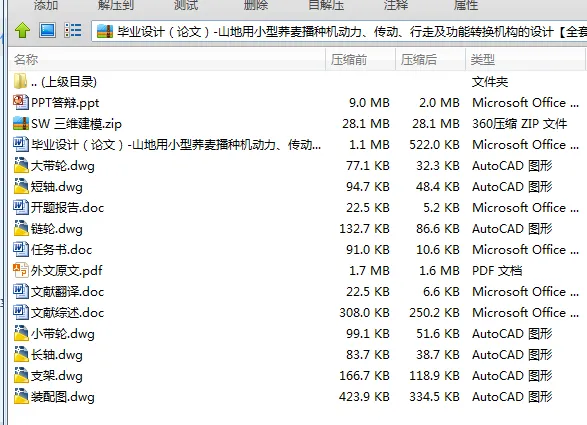
Task: Select file name 大带轮.dwg
Action: (x=63, y=166)
